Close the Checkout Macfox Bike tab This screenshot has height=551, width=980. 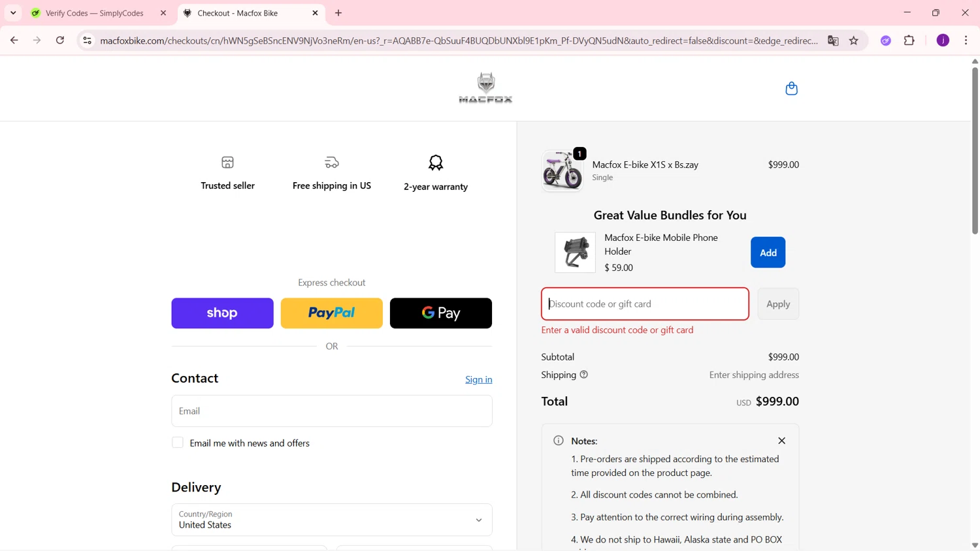tap(316, 13)
